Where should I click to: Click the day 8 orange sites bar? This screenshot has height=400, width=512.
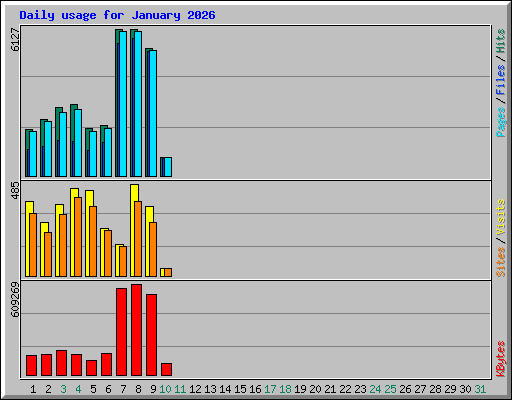[x=138, y=239]
